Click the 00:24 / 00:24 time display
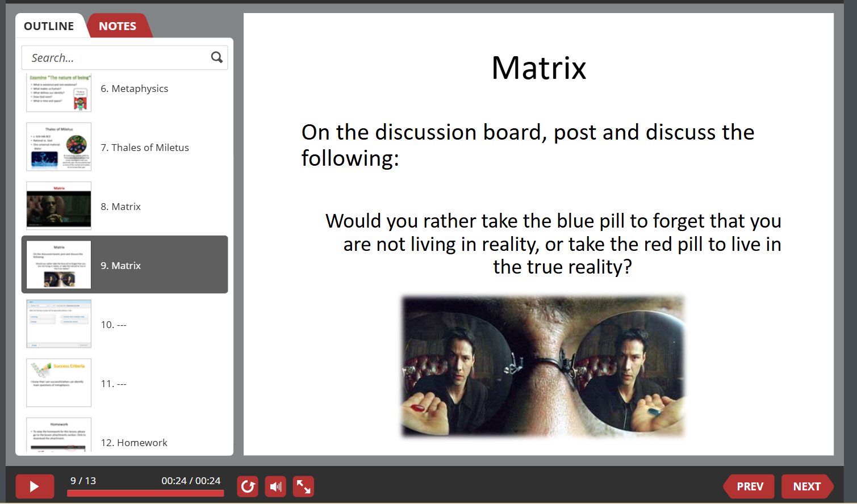857x504 pixels. [x=191, y=481]
